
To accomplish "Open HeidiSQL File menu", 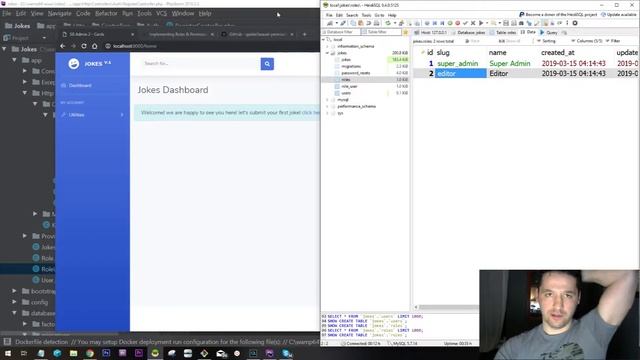I will pyautogui.click(x=329, y=15).
